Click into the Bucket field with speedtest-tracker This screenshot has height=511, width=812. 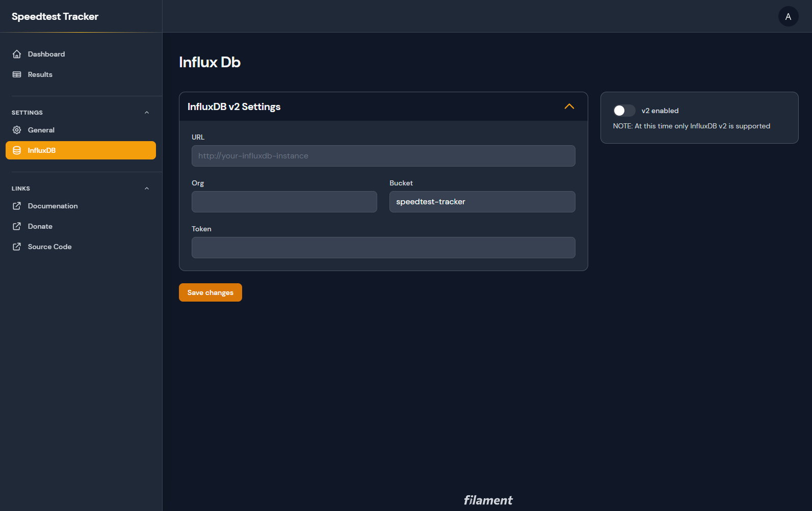[482, 202]
